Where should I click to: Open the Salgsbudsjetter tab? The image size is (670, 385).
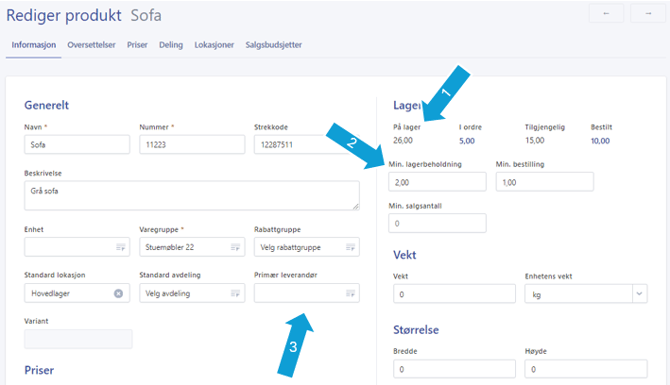[273, 45]
